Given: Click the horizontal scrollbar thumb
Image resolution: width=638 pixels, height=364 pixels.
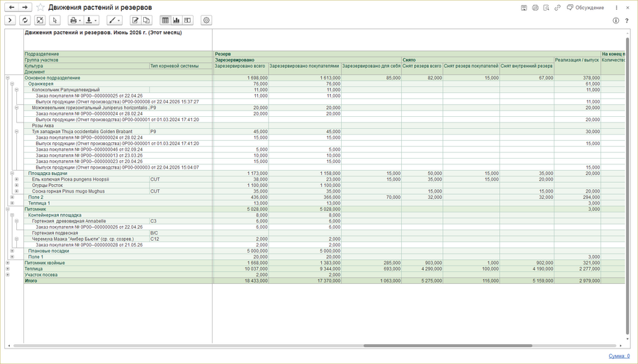Looking at the screenshot, I should (x=447, y=346).
